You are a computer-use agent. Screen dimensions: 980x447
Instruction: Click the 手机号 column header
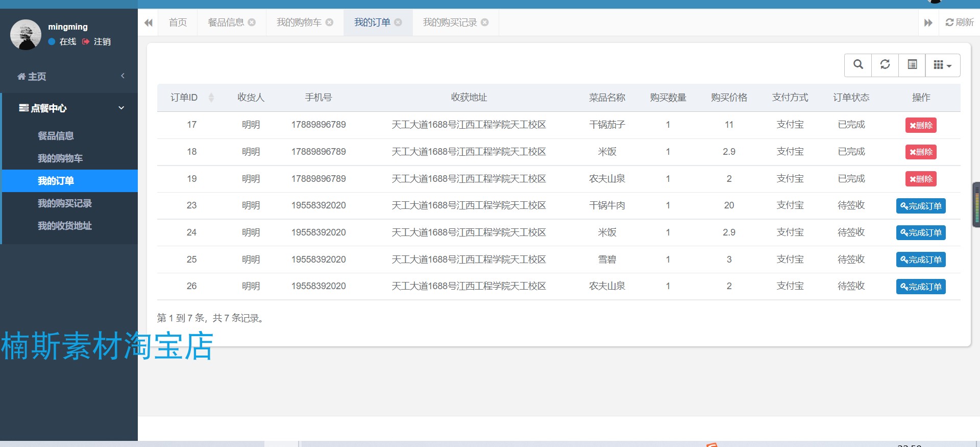[x=318, y=98]
